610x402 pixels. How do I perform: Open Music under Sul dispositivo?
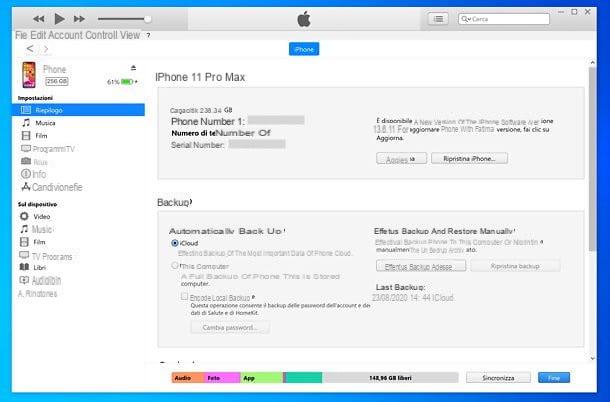pyautogui.click(x=42, y=229)
